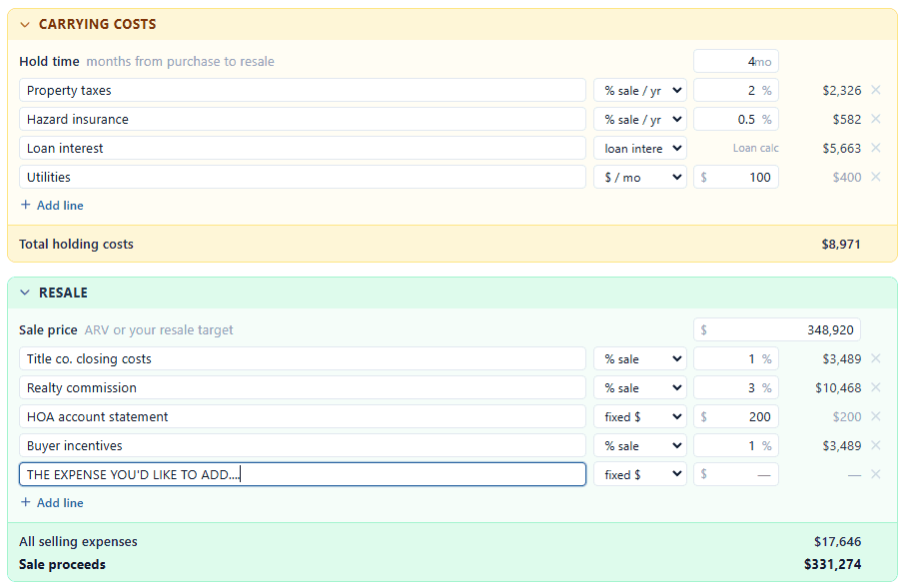Image resolution: width=908 pixels, height=588 pixels.
Task: Edit the Utilities name field
Action: (x=303, y=177)
